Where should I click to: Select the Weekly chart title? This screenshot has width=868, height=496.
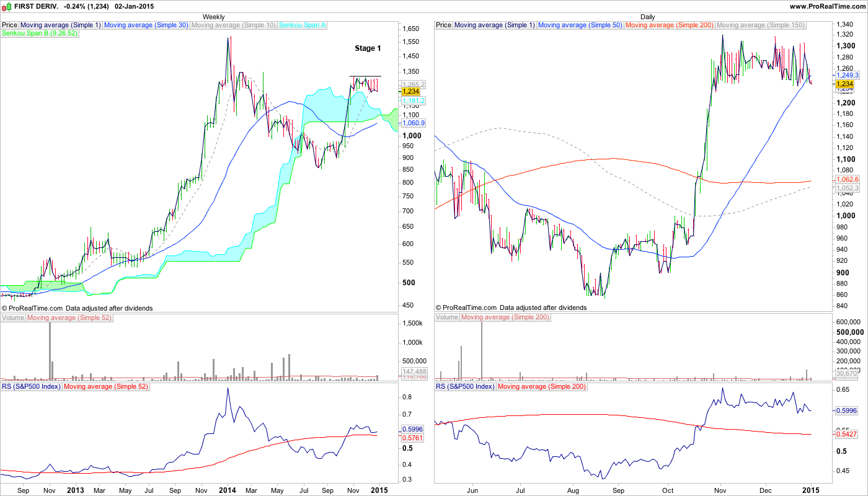click(x=214, y=17)
